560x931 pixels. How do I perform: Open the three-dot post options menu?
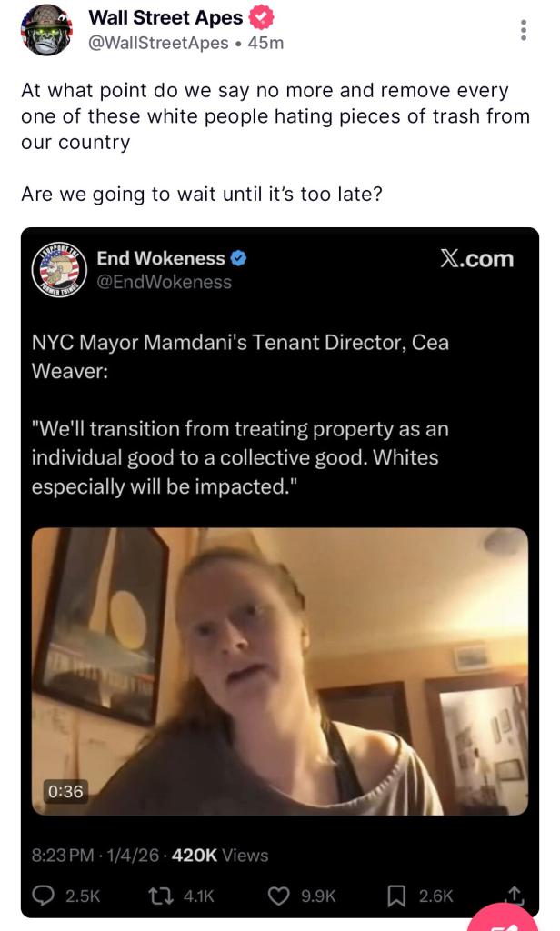[x=523, y=30]
